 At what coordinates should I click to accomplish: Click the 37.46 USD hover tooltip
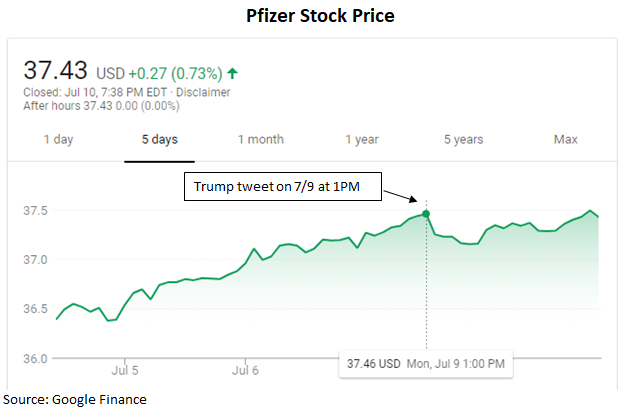[x=426, y=362]
